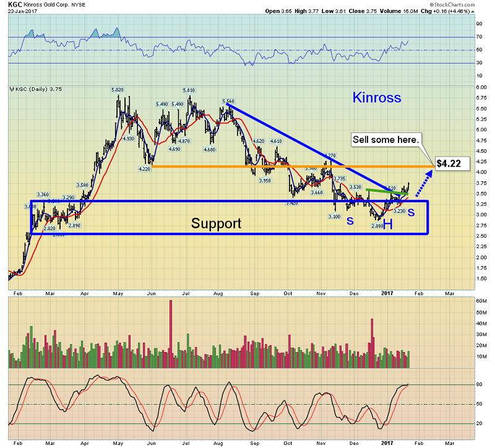Click the Support label inside the blue zone
This screenshot has width=495, height=448.
[x=216, y=223]
